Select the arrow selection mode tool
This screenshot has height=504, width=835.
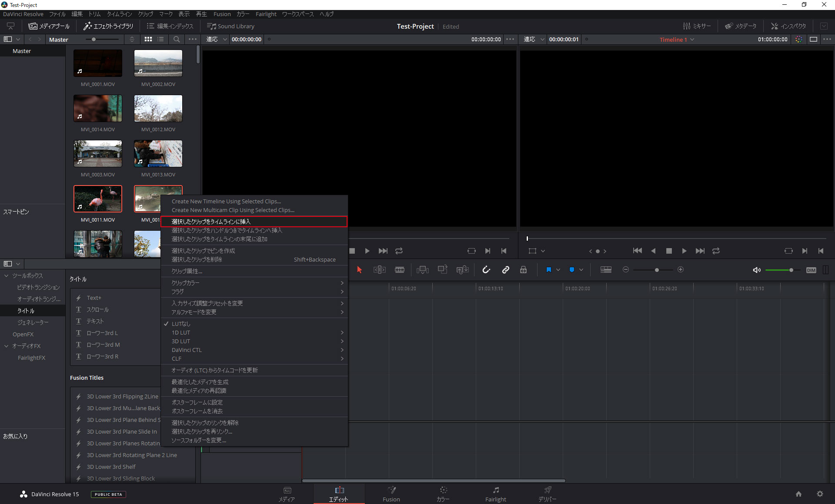tap(359, 270)
